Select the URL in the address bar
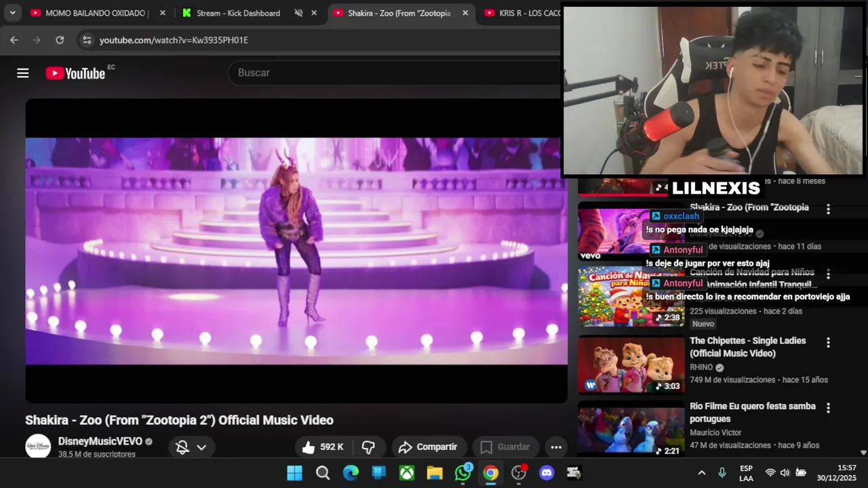Image resolution: width=868 pixels, height=488 pixels. click(174, 40)
